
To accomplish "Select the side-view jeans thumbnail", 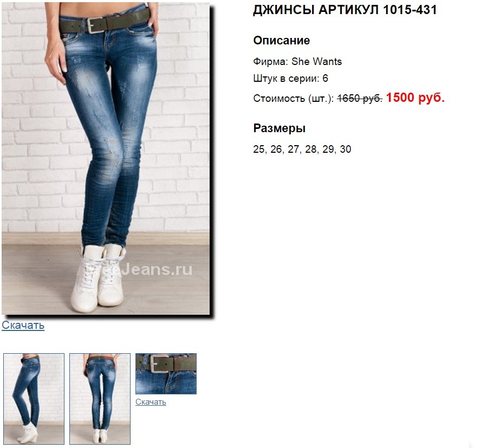I will [34, 399].
